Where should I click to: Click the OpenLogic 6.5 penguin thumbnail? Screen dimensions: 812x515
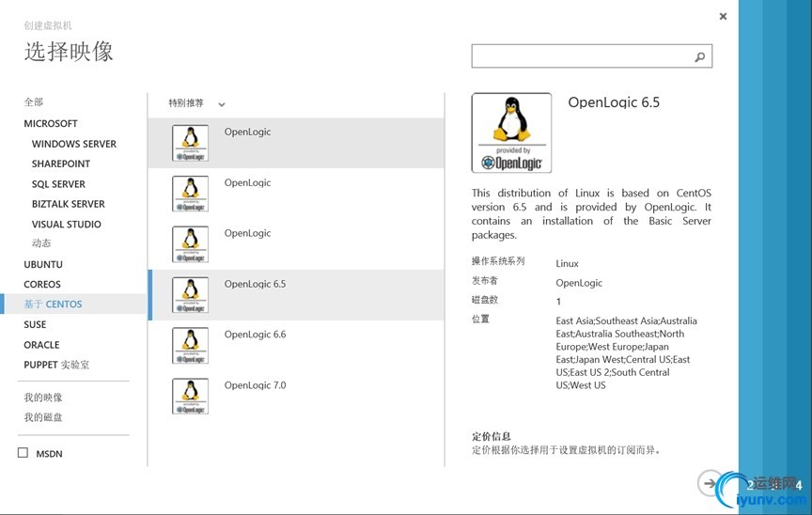(x=190, y=295)
